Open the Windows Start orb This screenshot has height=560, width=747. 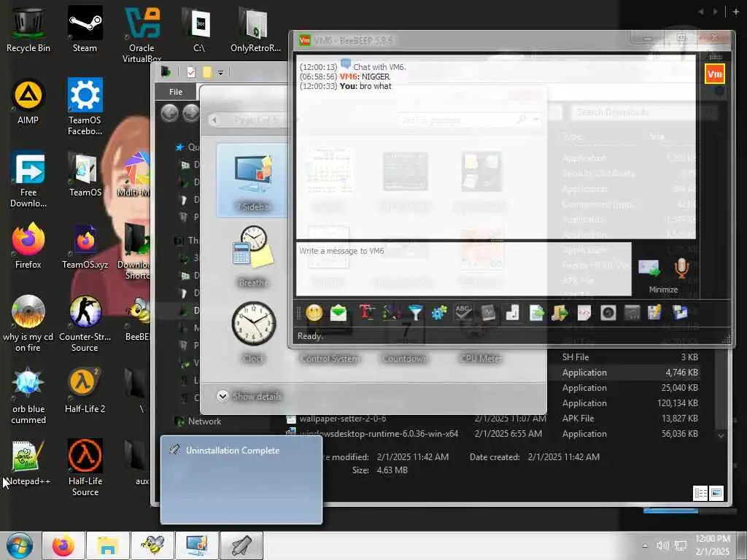click(x=19, y=545)
